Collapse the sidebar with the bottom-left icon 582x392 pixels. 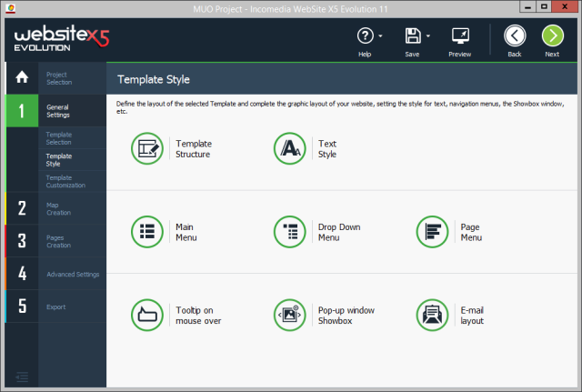click(x=22, y=377)
